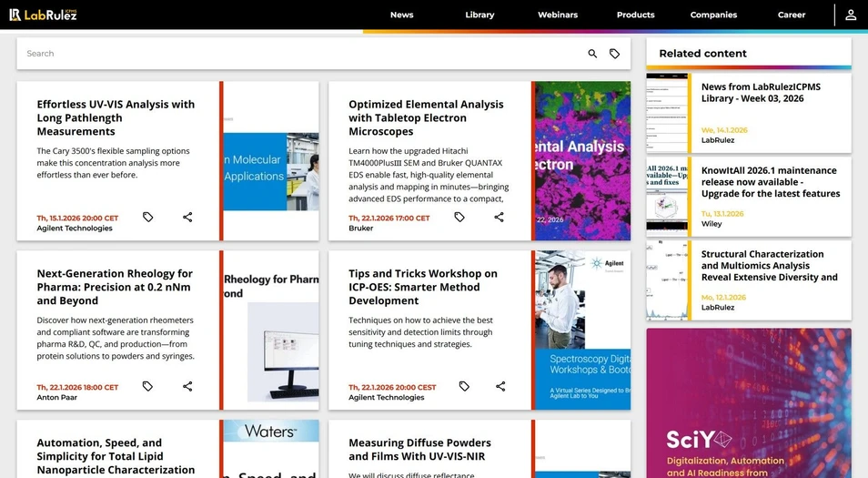Open the News menu item
This screenshot has height=478, width=868.
401,15
